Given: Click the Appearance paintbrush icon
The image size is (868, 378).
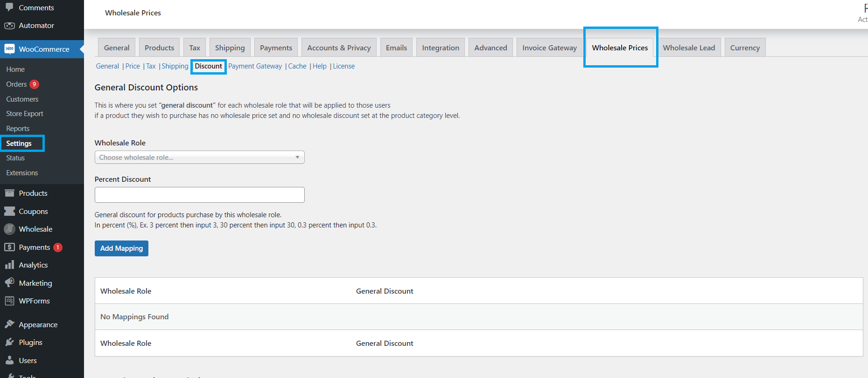Looking at the screenshot, I should tap(9, 324).
